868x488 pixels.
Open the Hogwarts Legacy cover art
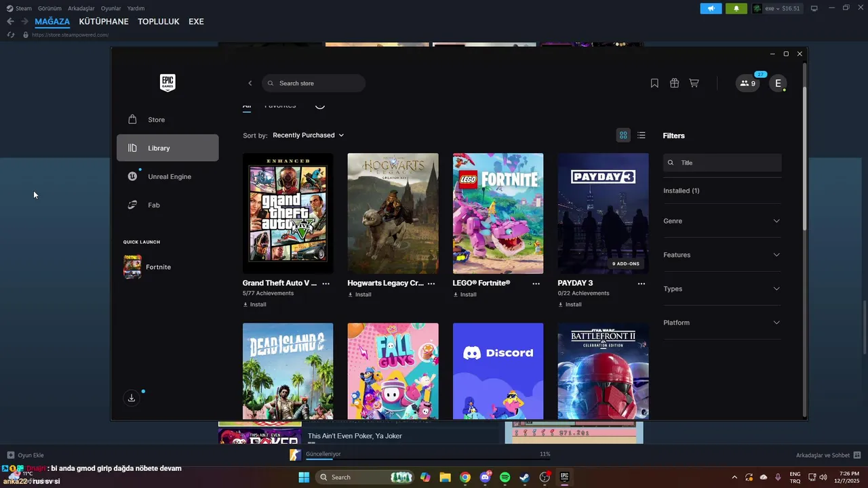(393, 213)
